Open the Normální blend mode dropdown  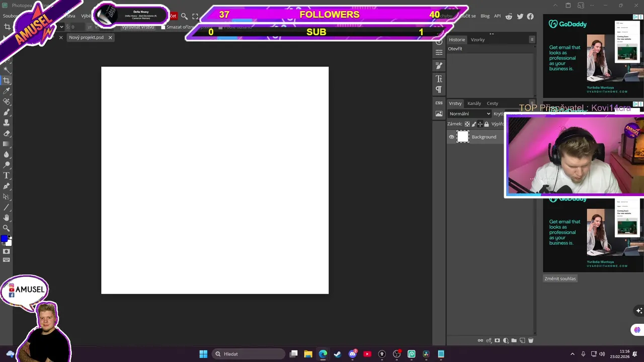coord(469,114)
